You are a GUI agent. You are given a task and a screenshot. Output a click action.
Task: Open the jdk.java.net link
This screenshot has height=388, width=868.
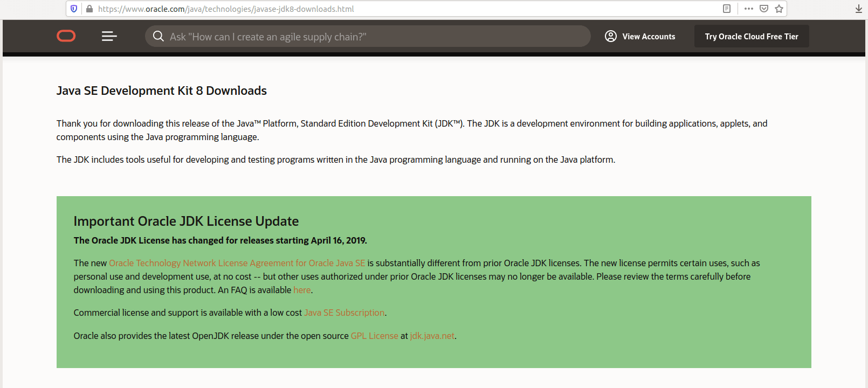point(432,336)
